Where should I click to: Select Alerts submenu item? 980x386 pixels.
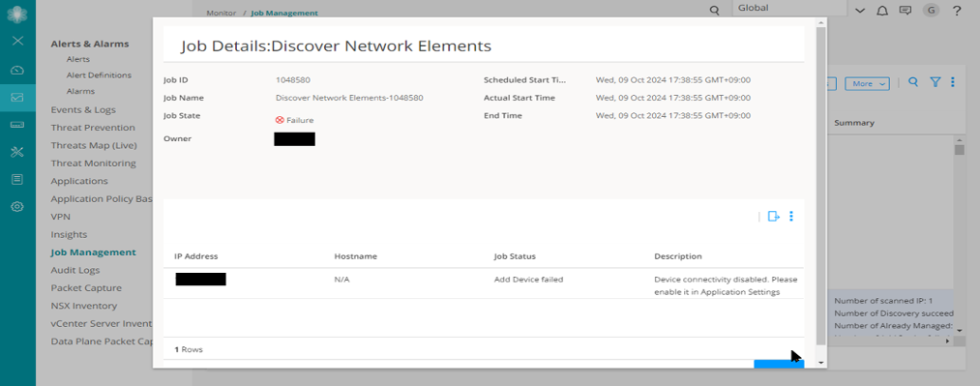(78, 59)
